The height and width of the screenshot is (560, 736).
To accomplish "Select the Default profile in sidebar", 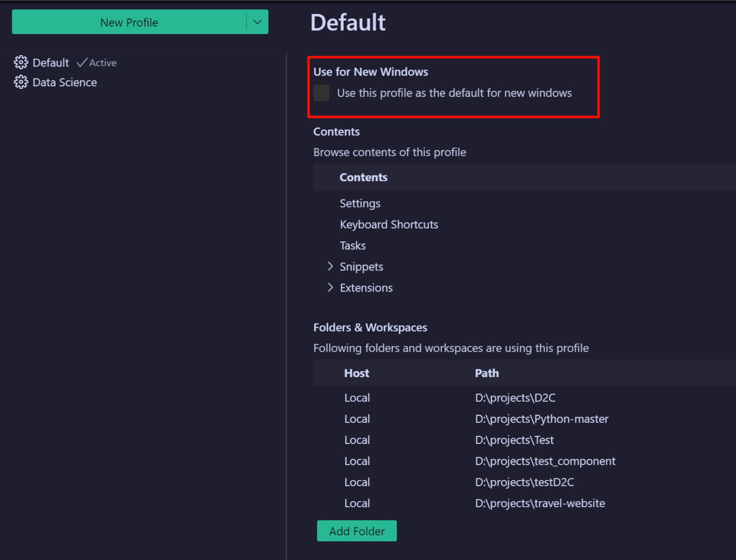I will point(50,62).
